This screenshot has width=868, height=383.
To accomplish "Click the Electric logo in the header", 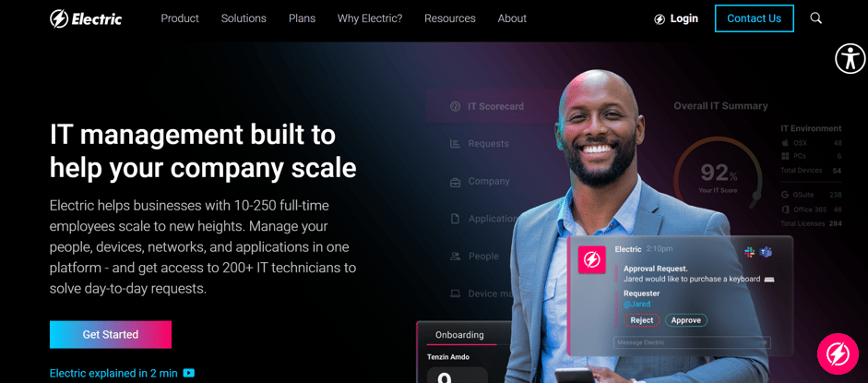I will (86, 18).
